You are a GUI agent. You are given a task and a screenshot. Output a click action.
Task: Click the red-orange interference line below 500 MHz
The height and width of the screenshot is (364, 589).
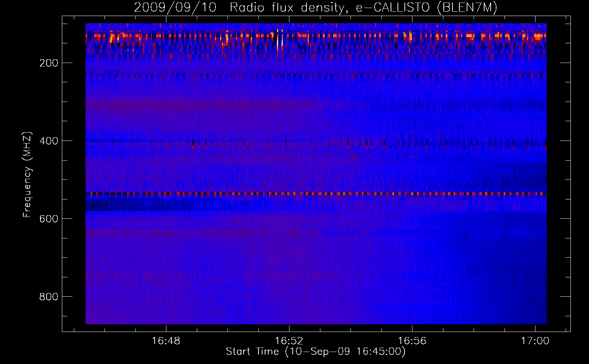[316, 194]
